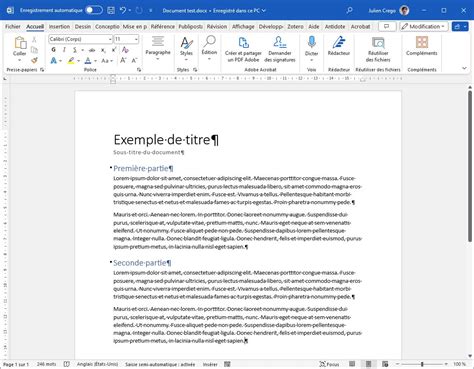Screen dimensions: 474x369
Task: Toggle superscript formatting
Action: 114,50
